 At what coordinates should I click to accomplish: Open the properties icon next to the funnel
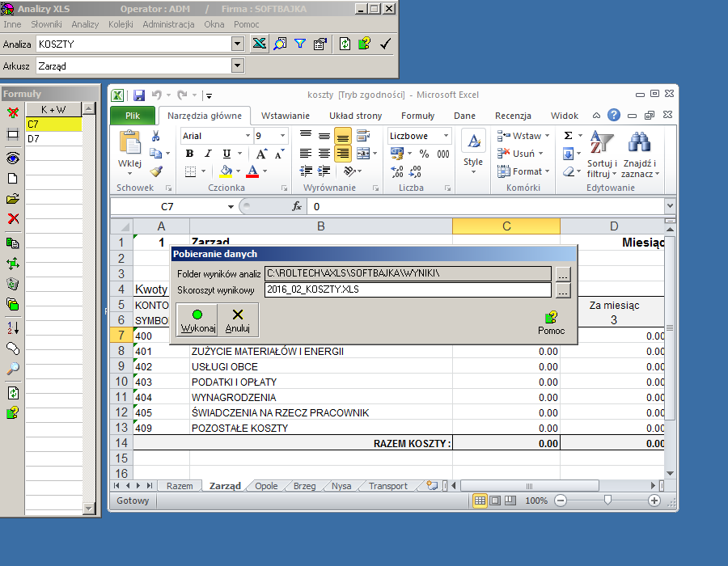(320, 44)
